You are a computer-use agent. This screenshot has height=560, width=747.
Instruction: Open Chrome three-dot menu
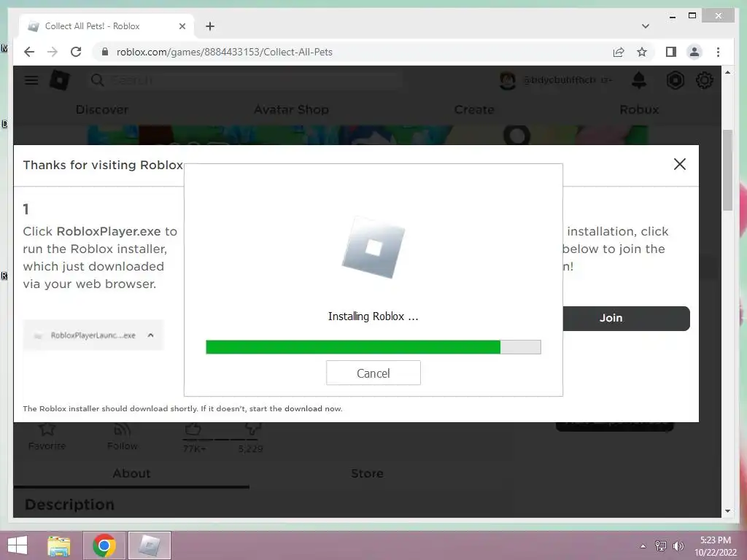click(718, 52)
